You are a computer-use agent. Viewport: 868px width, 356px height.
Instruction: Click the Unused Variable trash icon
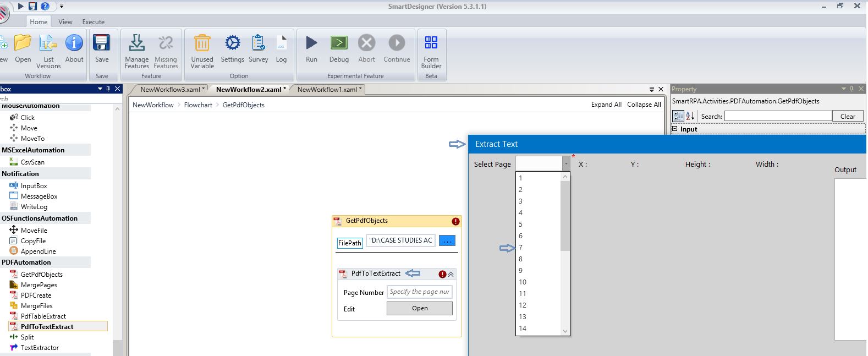pos(202,43)
